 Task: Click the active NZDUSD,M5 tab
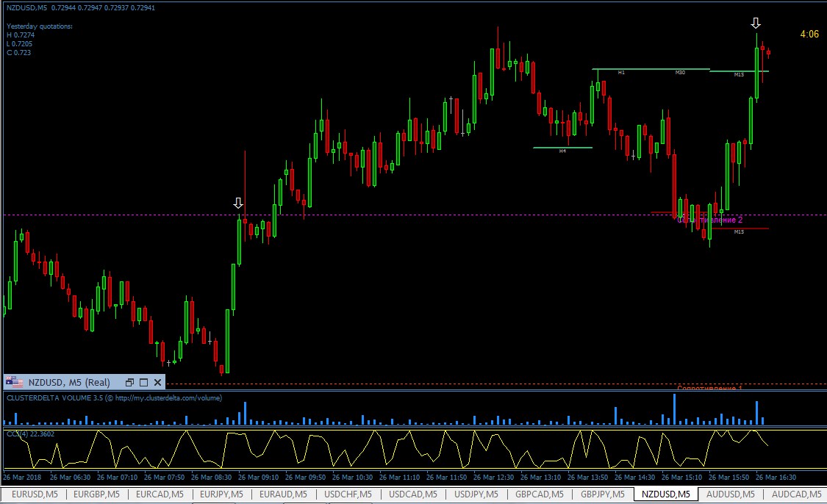coord(666,494)
